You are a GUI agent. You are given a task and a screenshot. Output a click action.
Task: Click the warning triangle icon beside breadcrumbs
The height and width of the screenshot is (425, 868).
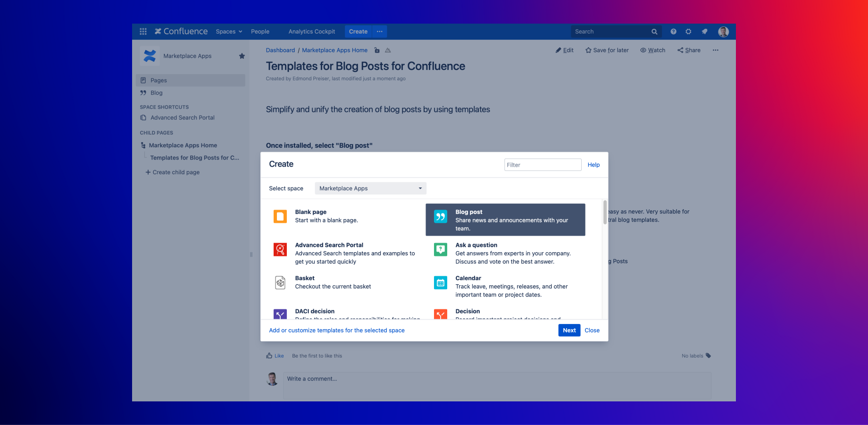point(388,50)
